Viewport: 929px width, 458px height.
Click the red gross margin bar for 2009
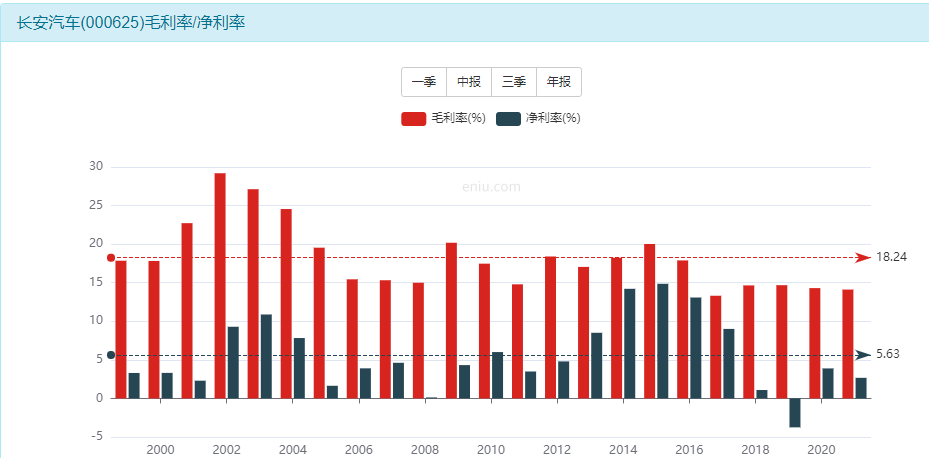tap(451, 321)
